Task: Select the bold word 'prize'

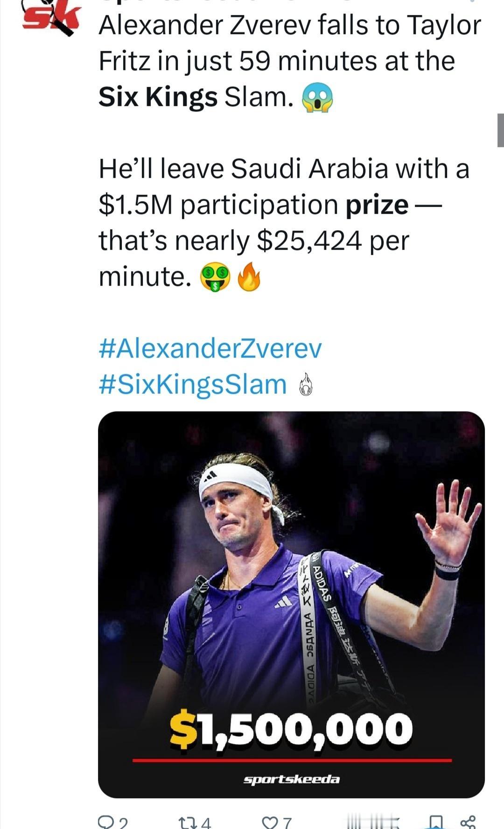Action: pyautogui.click(x=377, y=205)
